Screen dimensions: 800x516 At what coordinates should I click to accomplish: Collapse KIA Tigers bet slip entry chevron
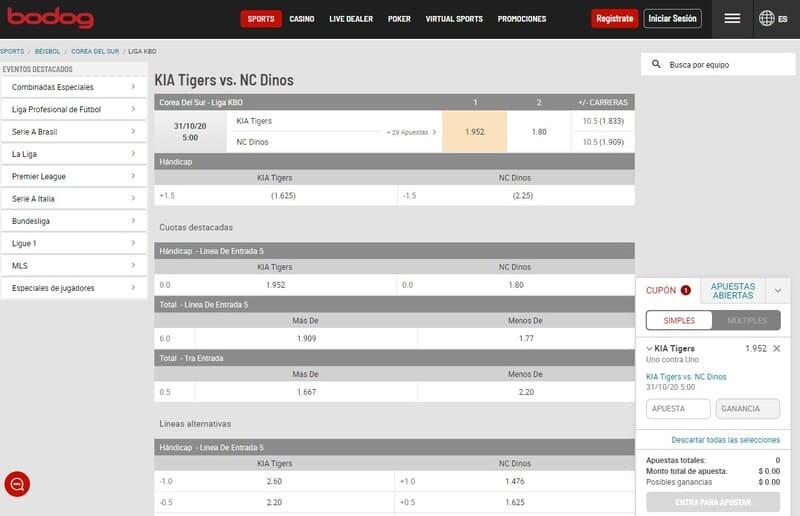pos(649,348)
